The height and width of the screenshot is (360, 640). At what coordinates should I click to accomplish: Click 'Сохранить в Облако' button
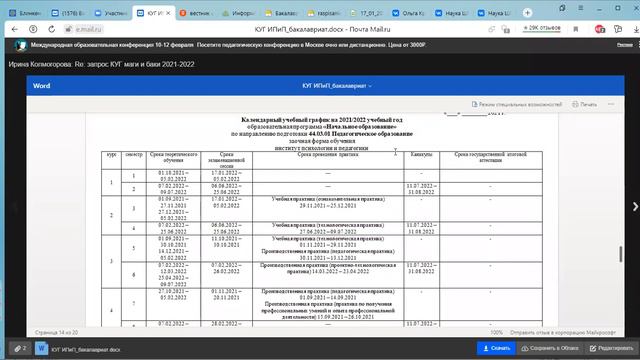[x=550, y=348]
